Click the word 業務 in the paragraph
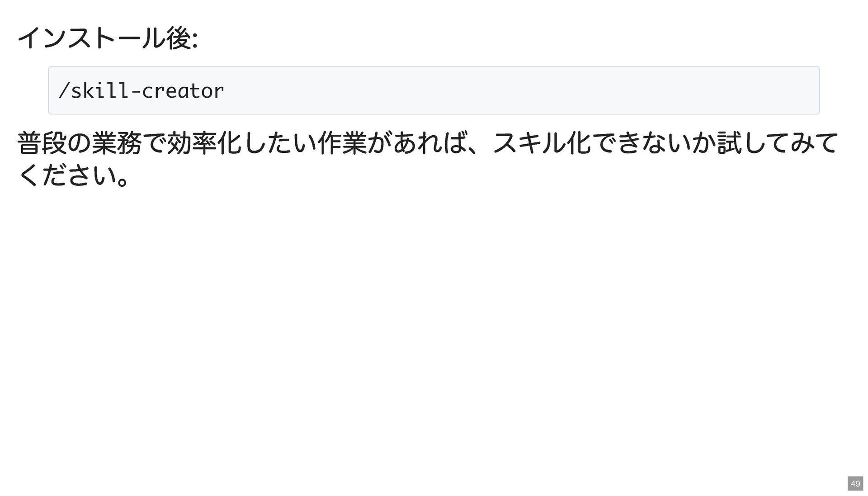Screen dimensions: 868x496 tap(117, 143)
